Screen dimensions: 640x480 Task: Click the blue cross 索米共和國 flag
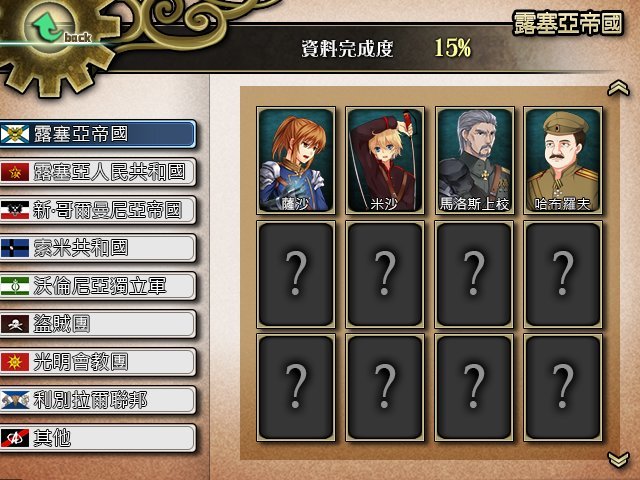tap(15, 248)
